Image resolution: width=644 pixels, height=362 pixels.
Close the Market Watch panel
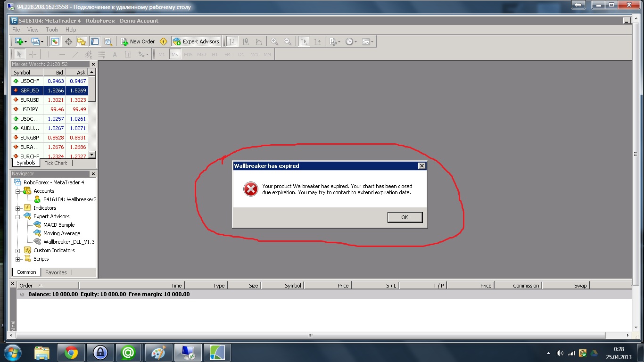93,64
